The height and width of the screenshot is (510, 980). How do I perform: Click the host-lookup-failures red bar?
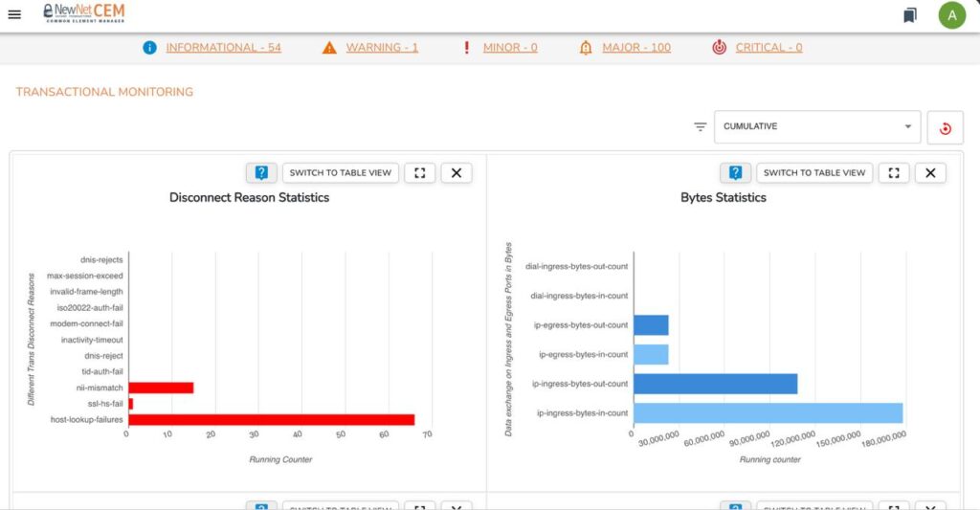[x=272, y=419]
